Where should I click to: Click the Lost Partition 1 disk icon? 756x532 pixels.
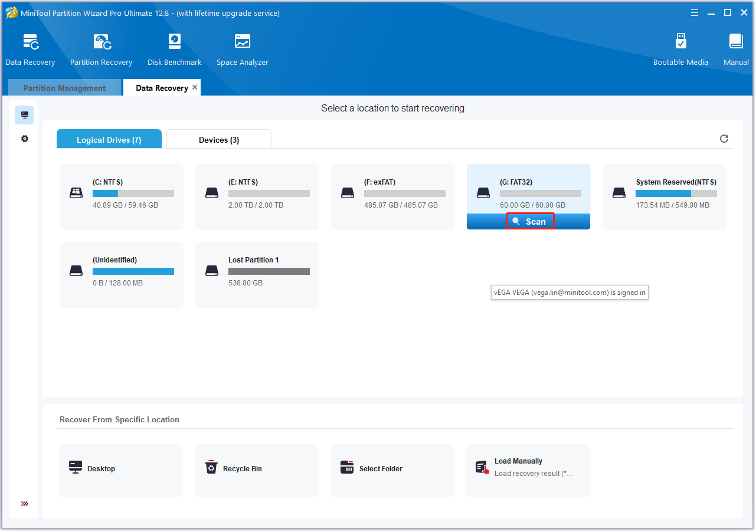pyautogui.click(x=212, y=271)
